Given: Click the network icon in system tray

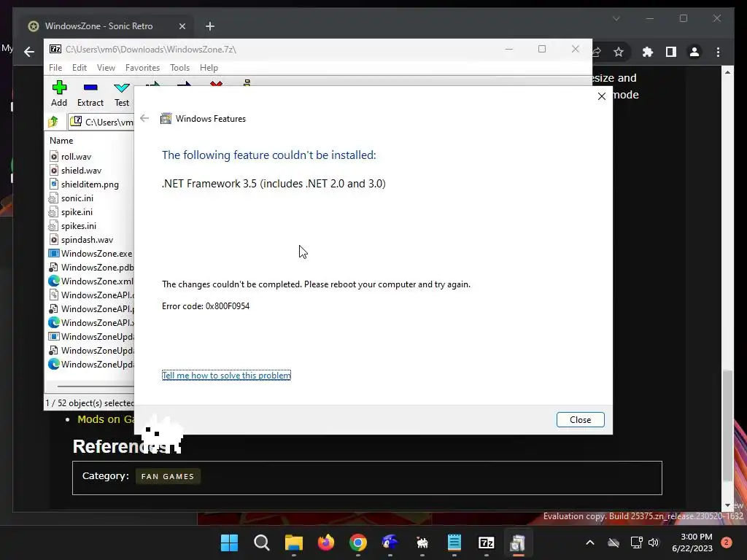Looking at the screenshot, I should (636, 542).
